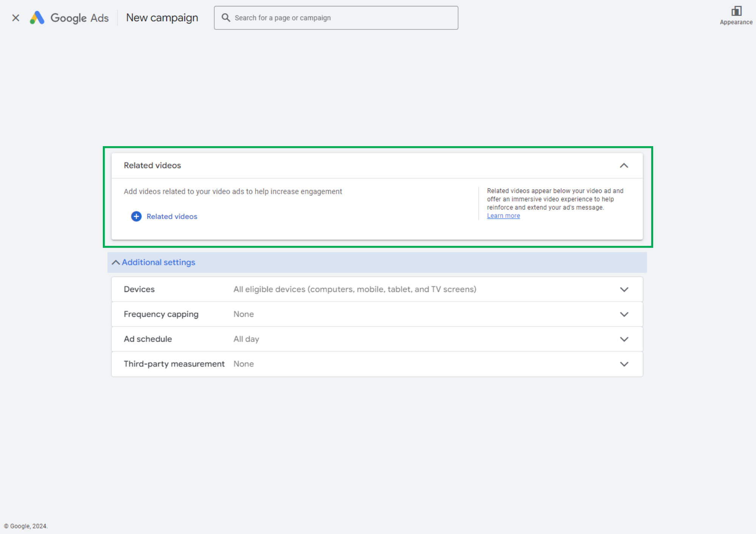The image size is (756, 534).
Task: Open the Appearance icon
Action: click(736, 12)
